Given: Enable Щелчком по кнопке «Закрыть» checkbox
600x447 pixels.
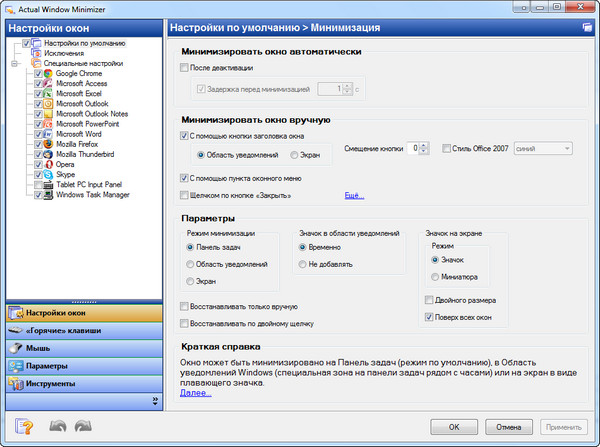Looking at the screenshot, I should point(184,196).
